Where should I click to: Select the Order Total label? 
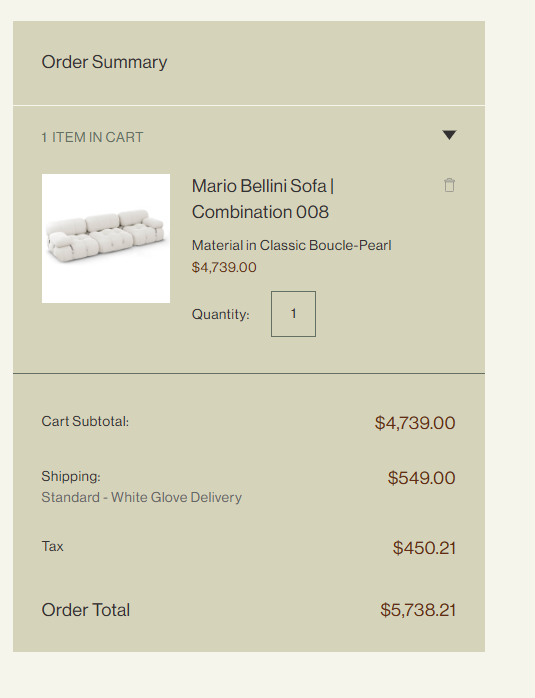(x=85, y=610)
